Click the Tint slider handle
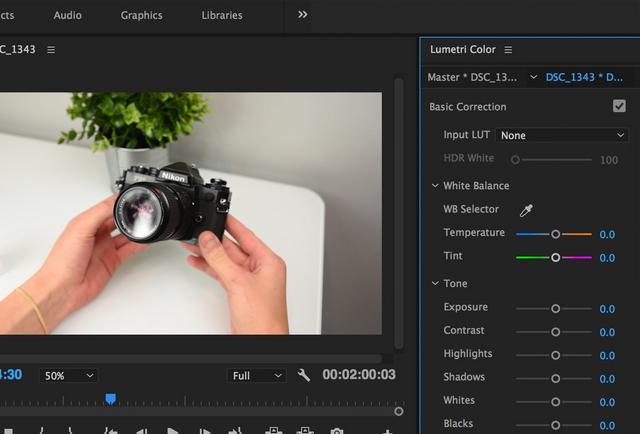The image size is (640, 434). pyautogui.click(x=556, y=257)
